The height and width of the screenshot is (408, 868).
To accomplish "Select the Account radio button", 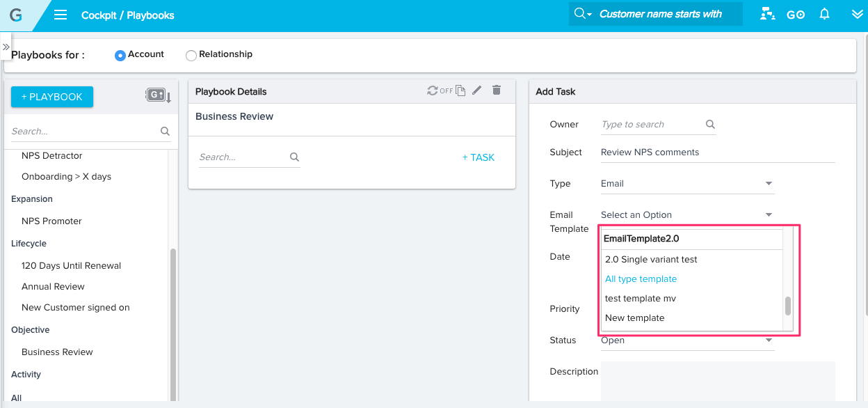I will pyautogui.click(x=120, y=55).
